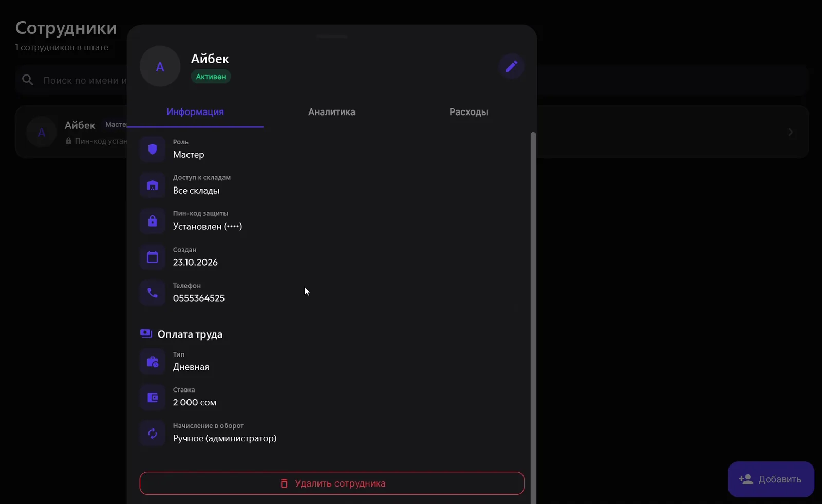Click the small lock icon in Айбек list row

68,141
